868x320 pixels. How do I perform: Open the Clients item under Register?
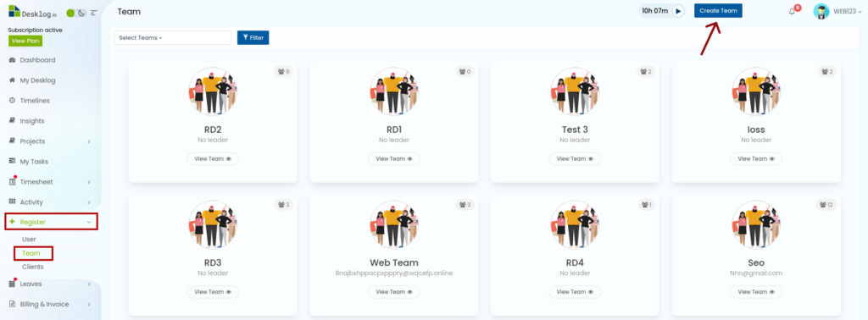click(33, 267)
